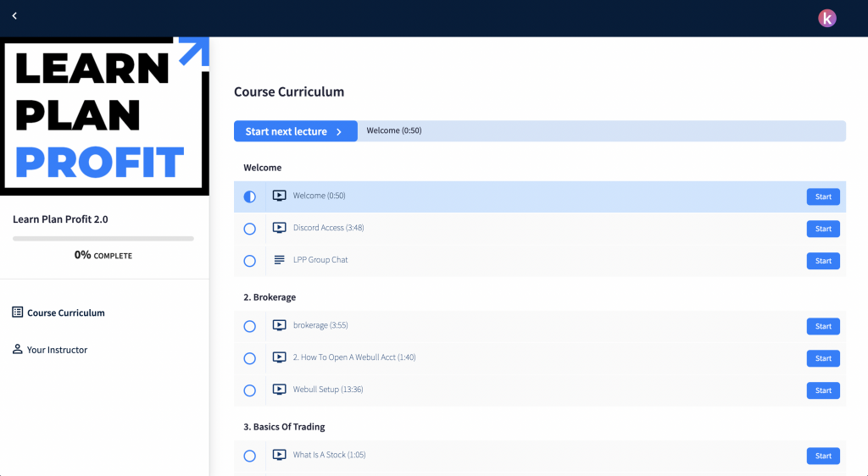Open 2. How To Open A Webull Acct title
The width and height of the screenshot is (868, 476).
354,357
